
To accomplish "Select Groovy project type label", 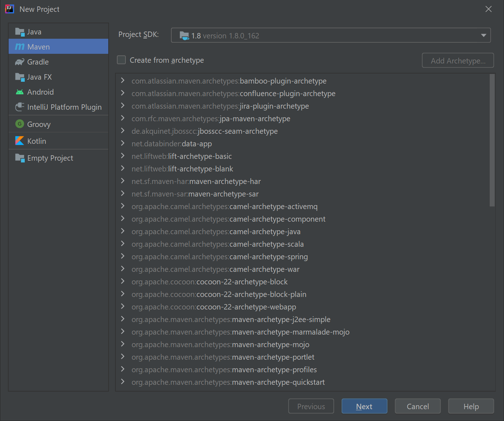I will click(39, 124).
